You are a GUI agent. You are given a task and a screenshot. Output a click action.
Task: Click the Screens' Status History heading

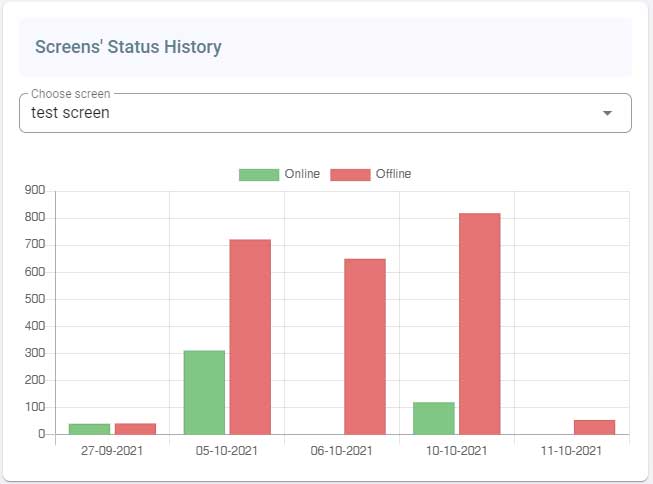pos(128,47)
